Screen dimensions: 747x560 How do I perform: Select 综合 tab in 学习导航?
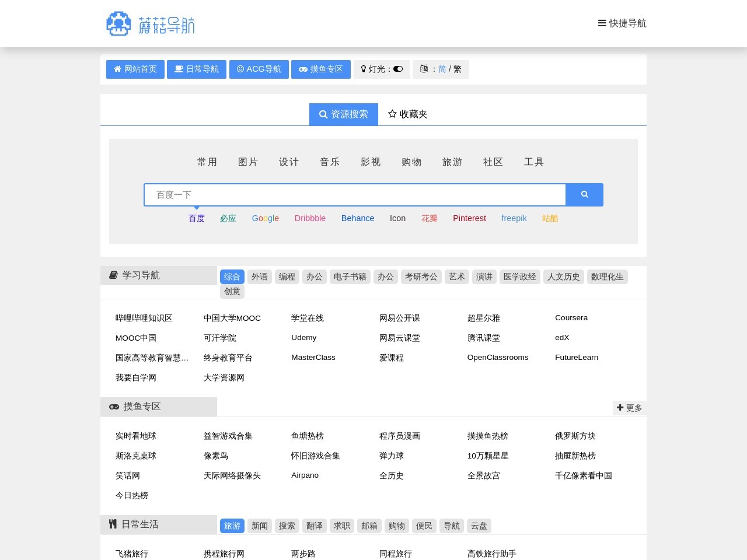(232, 276)
